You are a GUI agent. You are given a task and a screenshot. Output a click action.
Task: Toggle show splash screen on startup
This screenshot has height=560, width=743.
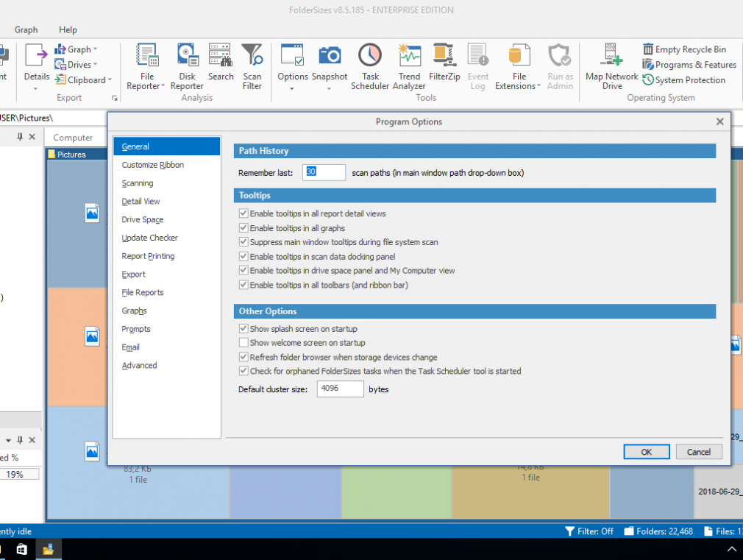243,328
